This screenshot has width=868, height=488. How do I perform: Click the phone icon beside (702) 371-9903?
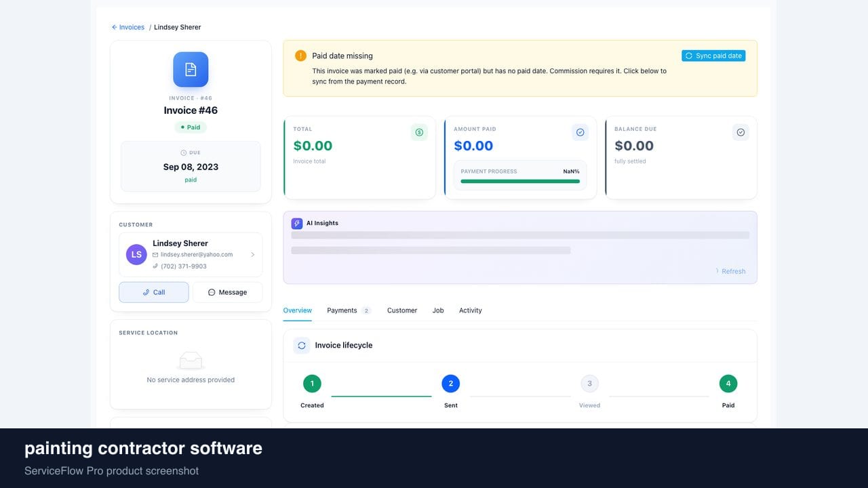click(x=155, y=266)
